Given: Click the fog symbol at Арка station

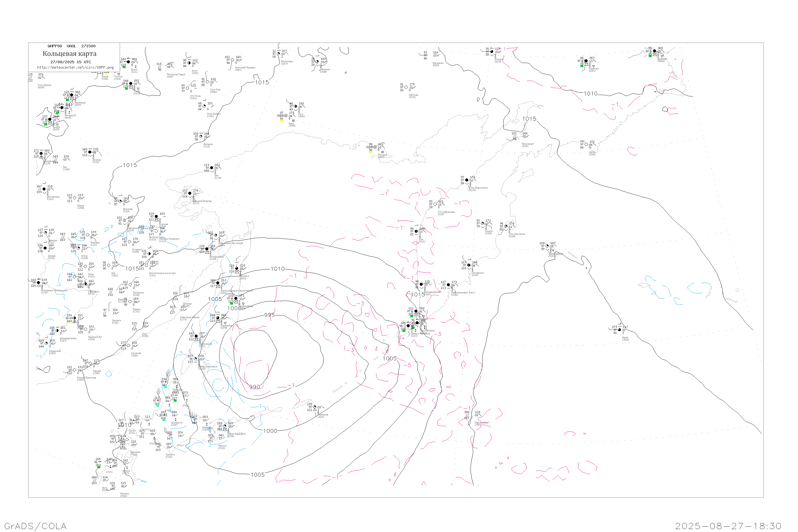Looking at the screenshot, I should point(293,120).
